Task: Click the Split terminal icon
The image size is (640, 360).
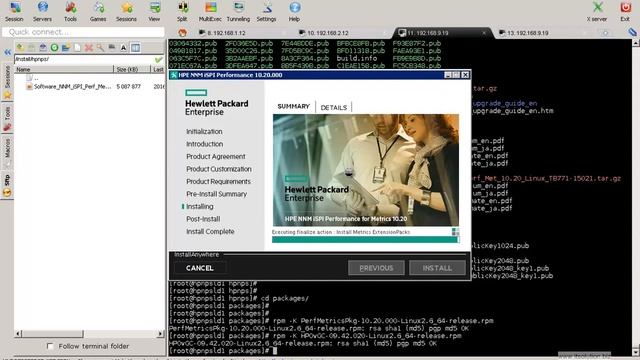Action: pos(182,11)
